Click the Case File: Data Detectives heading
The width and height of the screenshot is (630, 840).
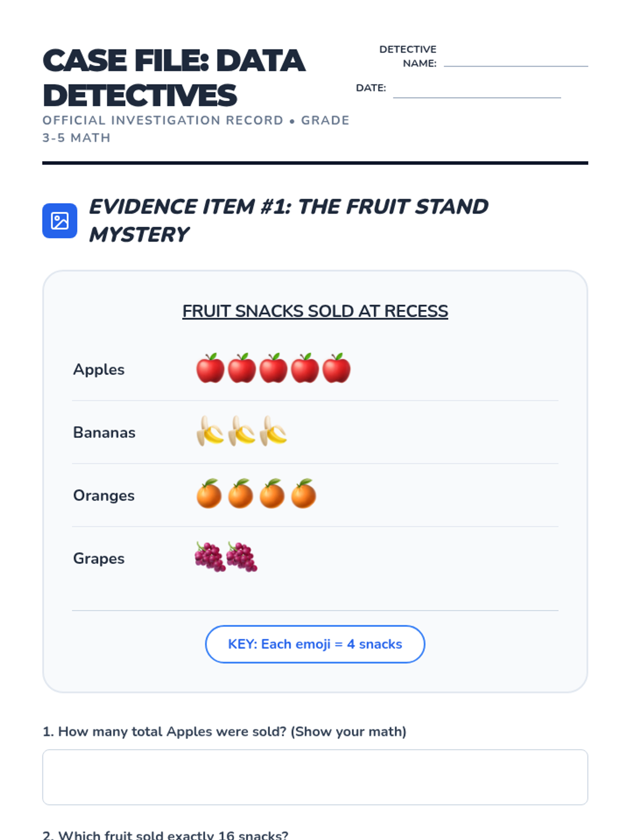click(x=174, y=78)
